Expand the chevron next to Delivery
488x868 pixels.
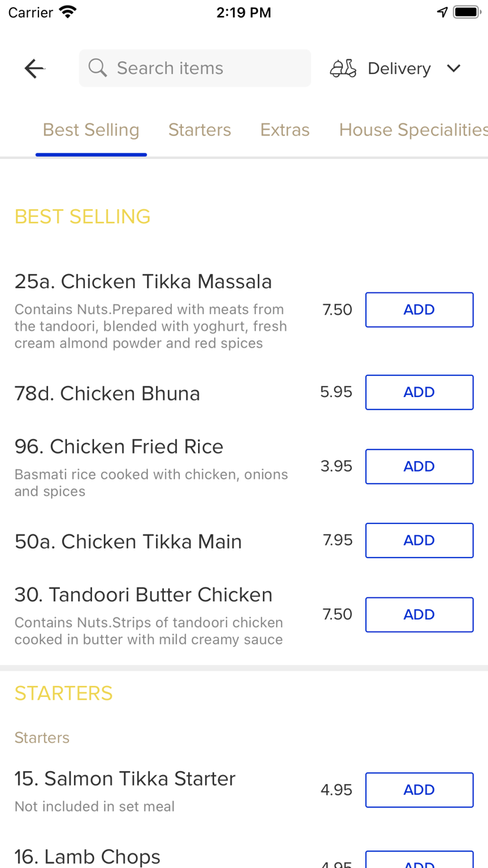pos(453,68)
